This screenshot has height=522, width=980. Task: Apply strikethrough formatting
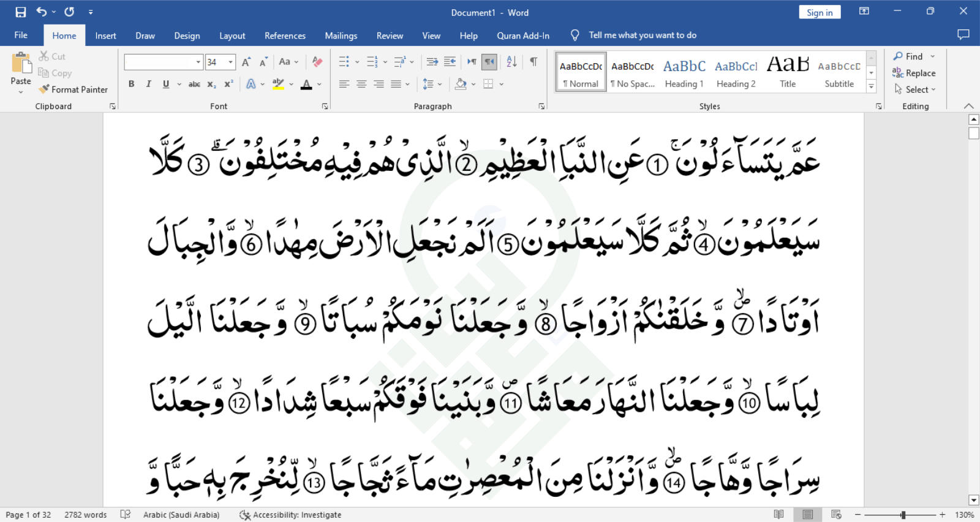click(194, 84)
